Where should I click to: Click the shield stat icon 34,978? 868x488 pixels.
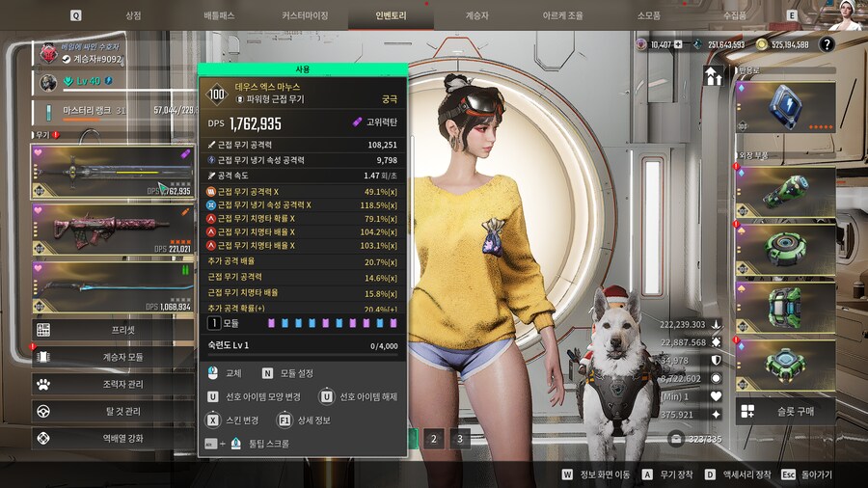point(716,360)
